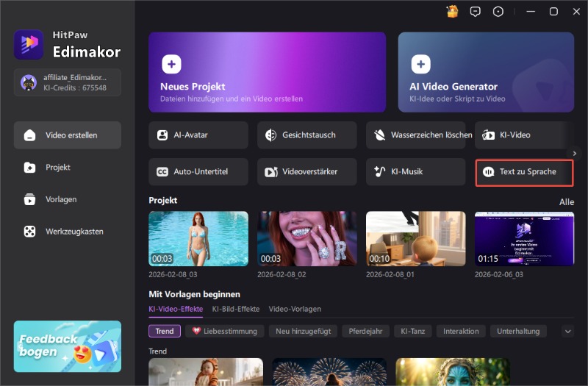Expand template categories dropdown chevron
588x386 pixels.
[567, 331]
